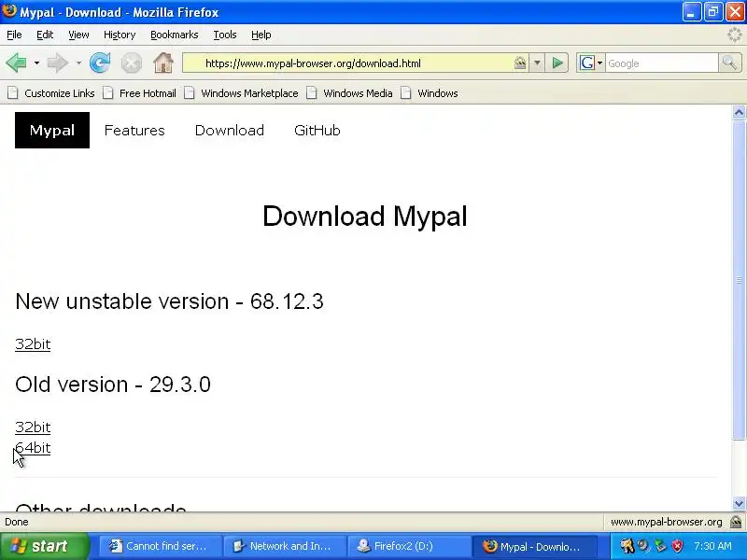Click the Firefox logo in the title bar
The height and width of the screenshot is (560, 747).
9,11
